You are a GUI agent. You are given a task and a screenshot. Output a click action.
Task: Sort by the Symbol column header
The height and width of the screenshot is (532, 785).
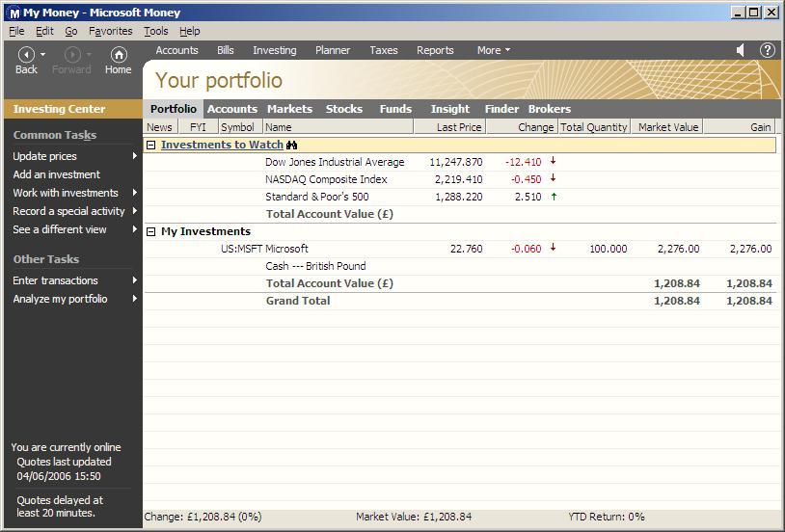pos(240,127)
